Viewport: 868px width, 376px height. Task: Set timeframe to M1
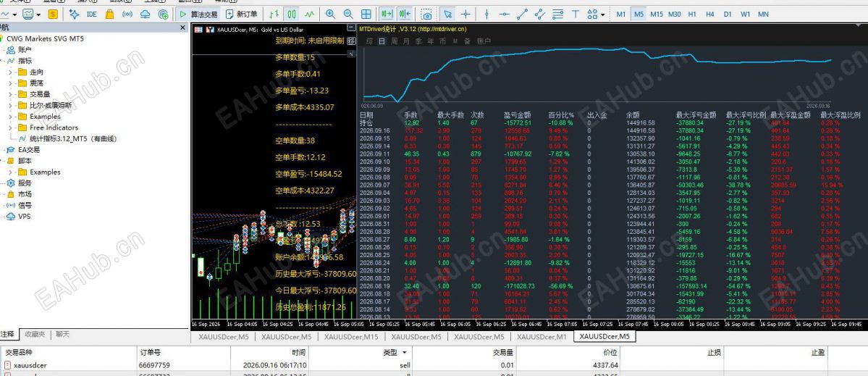coord(621,14)
